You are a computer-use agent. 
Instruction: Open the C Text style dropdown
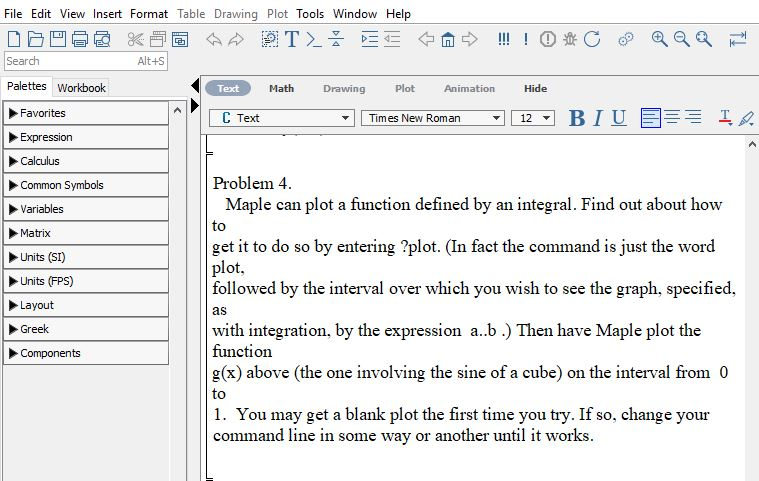coord(282,118)
